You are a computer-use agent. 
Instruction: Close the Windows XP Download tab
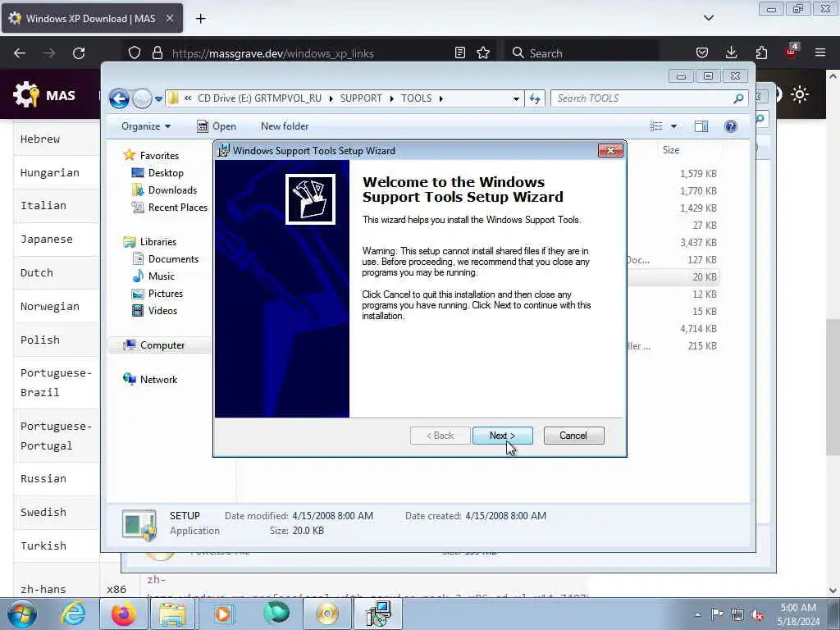pos(169,18)
